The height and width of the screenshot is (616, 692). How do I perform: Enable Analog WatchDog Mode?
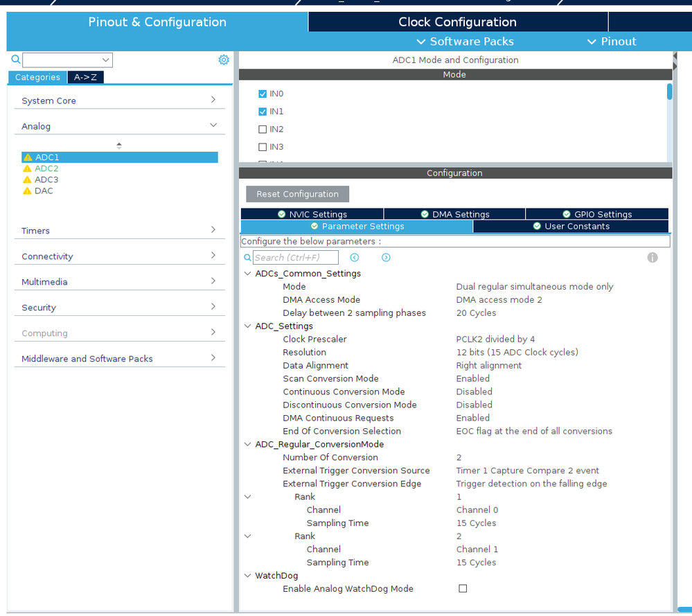click(x=462, y=588)
